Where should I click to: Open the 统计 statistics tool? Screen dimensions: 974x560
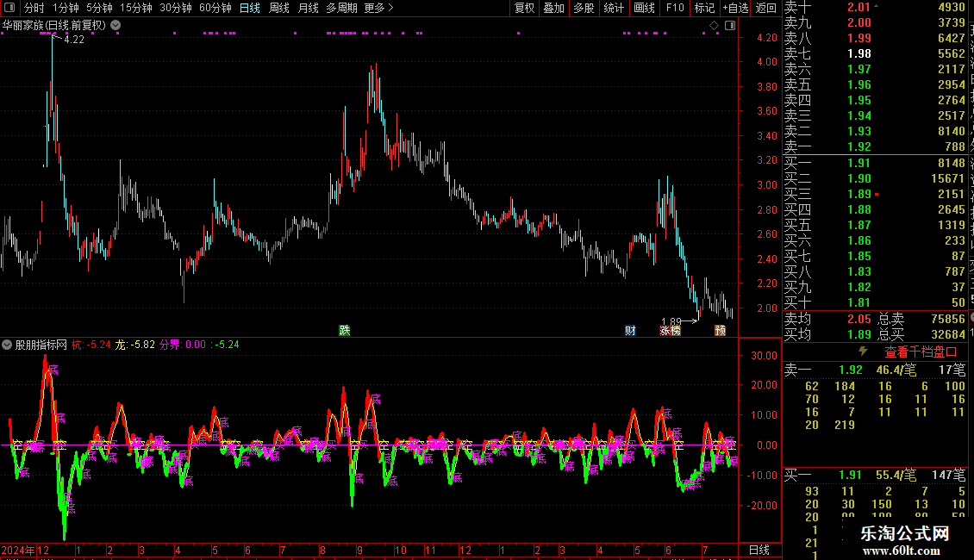614,8
